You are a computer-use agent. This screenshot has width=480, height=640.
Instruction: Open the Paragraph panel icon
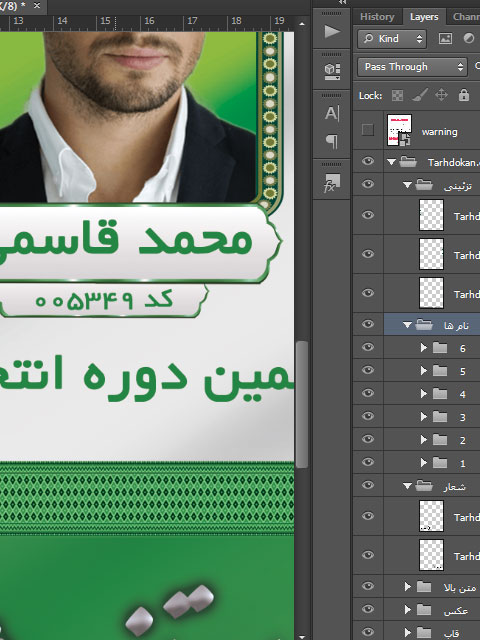[x=332, y=142]
